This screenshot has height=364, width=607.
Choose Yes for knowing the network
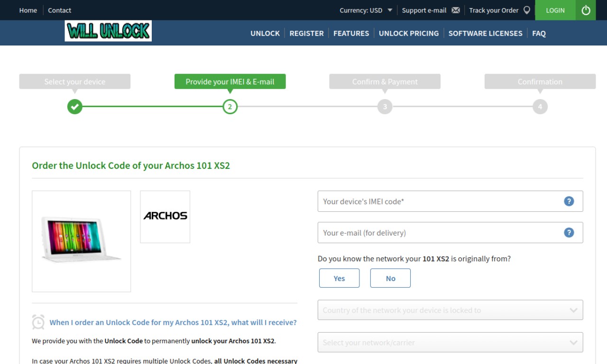[x=339, y=278]
